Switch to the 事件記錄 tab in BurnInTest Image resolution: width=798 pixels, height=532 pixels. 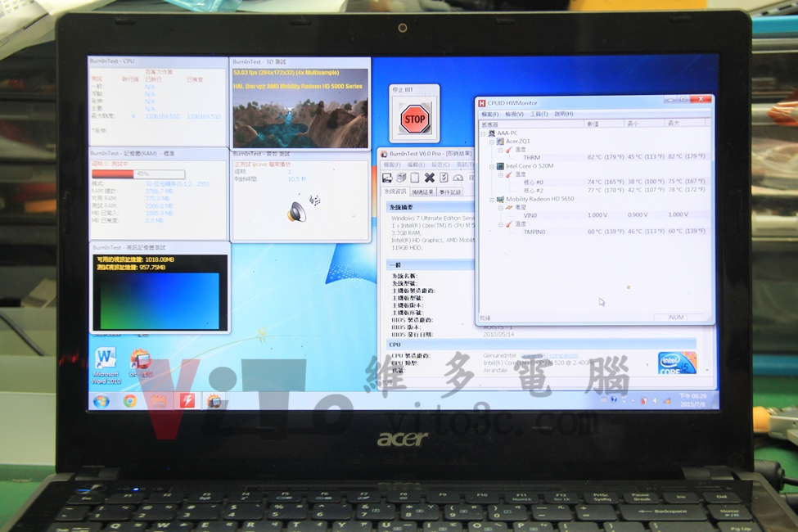point(450,192)
